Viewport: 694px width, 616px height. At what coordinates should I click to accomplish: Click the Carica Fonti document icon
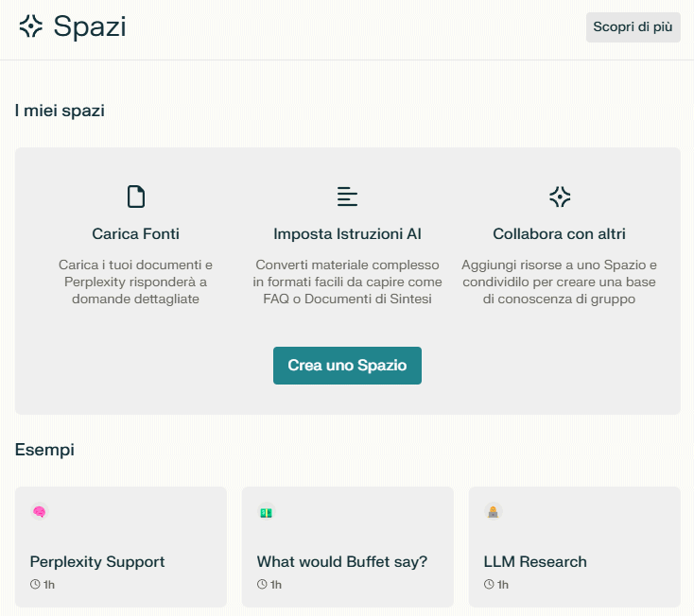point(136,197)
